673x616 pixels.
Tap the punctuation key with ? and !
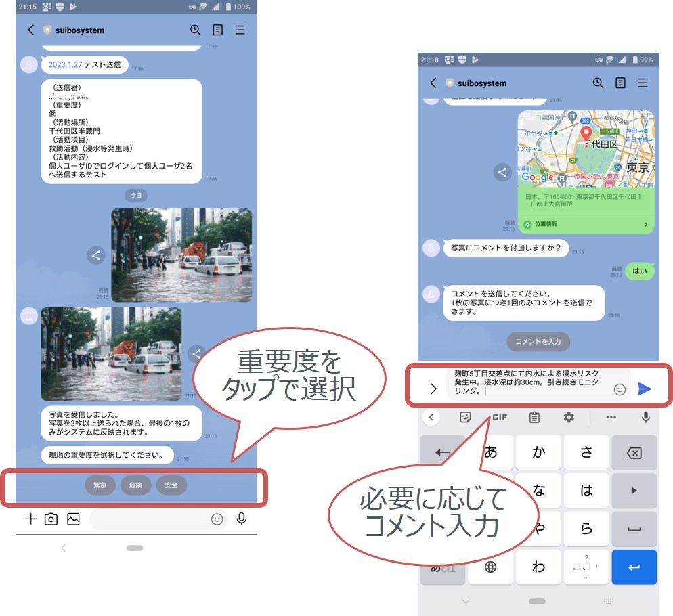pos(586,567)
